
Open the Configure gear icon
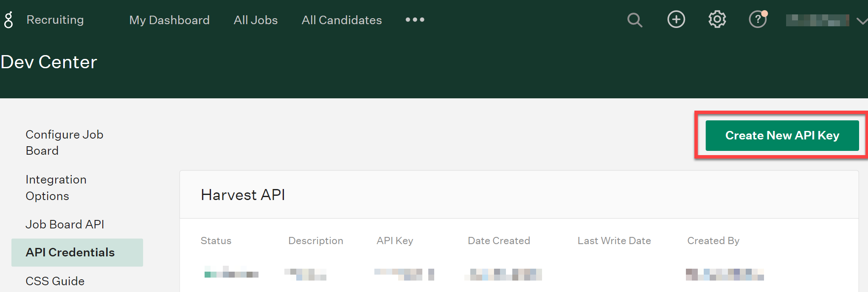coord(717,19)
